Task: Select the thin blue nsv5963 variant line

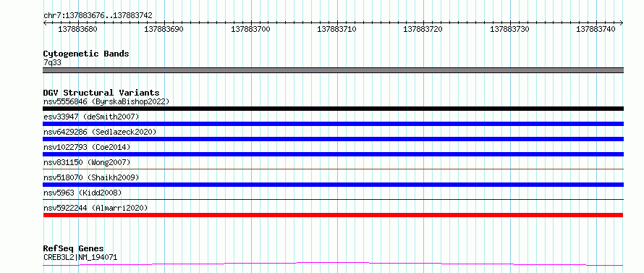Action: point(333,199)
